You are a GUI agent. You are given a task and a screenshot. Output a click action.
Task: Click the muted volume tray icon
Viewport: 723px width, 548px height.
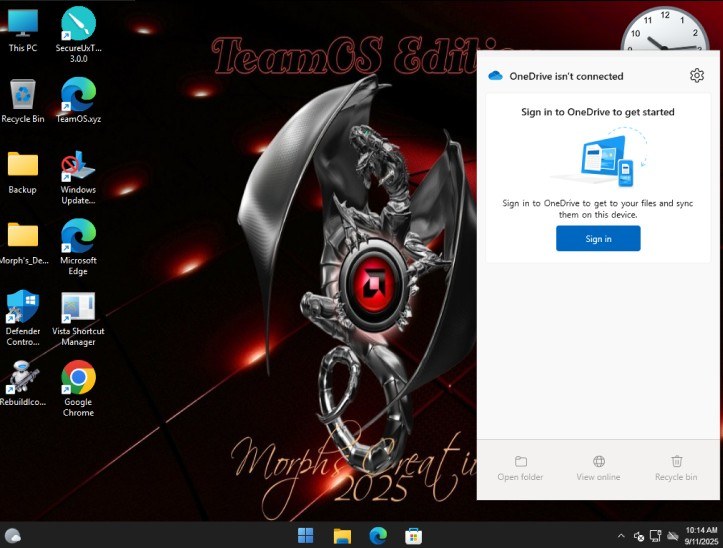point(639,536)
